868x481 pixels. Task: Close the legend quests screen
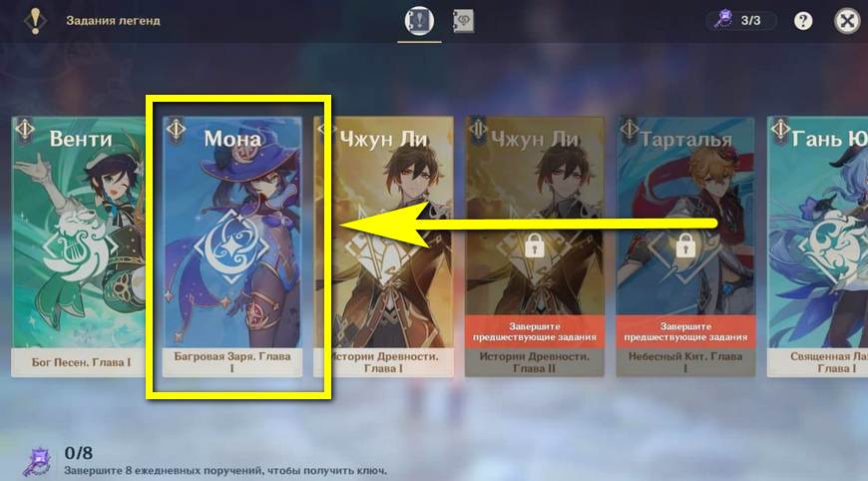[847, 21]
